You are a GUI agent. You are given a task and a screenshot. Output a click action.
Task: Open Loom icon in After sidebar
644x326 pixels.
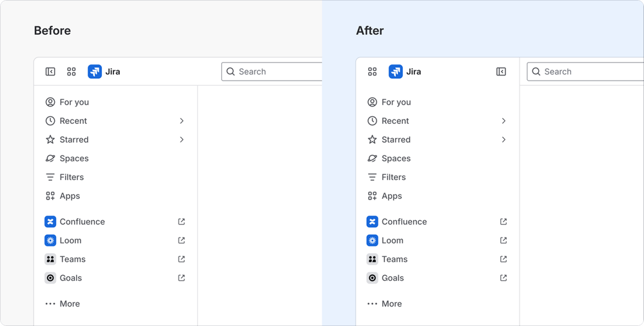point(372,240)
